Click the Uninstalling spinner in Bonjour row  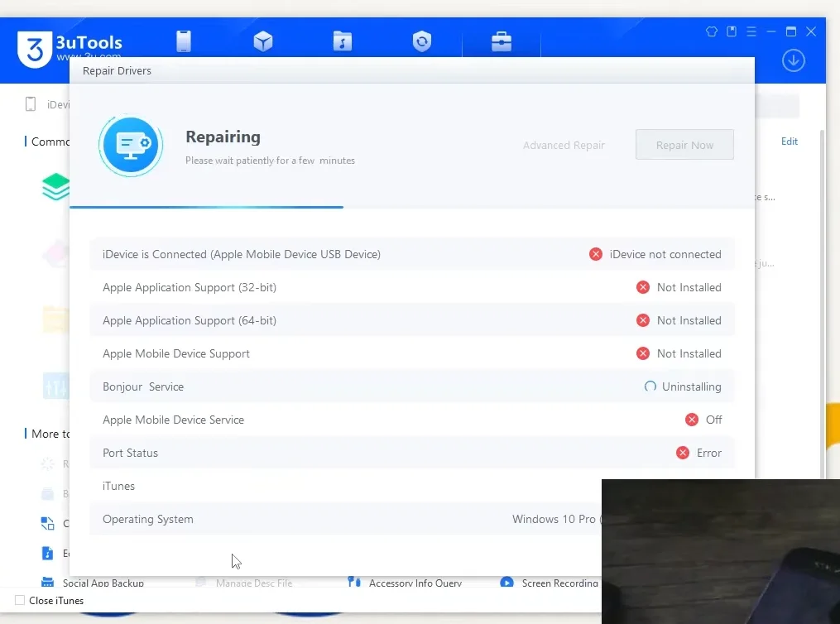tap(650, 386)
